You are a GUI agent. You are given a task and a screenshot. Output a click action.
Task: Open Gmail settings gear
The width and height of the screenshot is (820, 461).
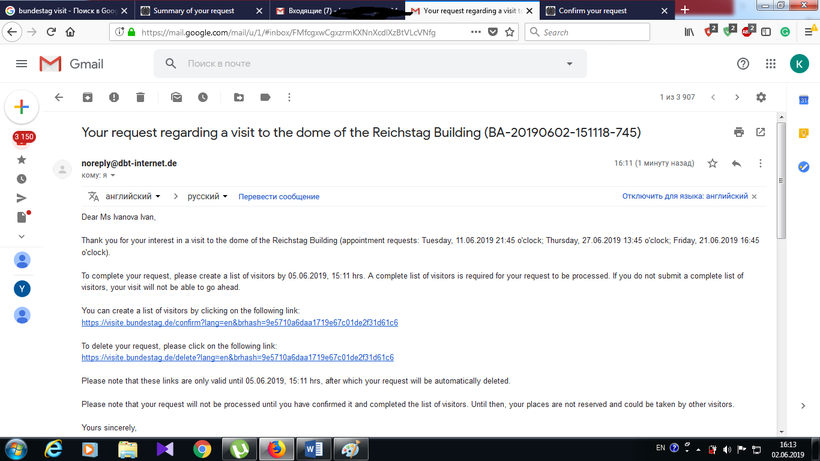coord(761,97)
